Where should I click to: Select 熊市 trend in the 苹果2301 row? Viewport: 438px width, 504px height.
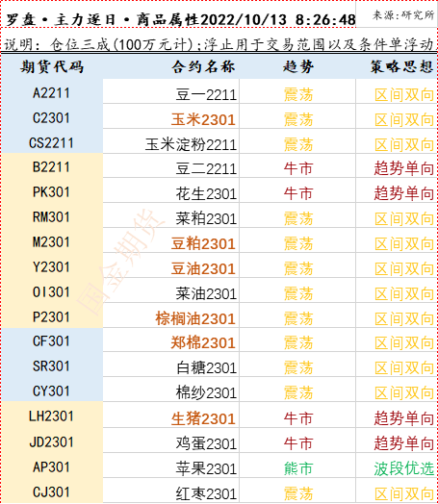pyautogui.click(x=298, y=469)
